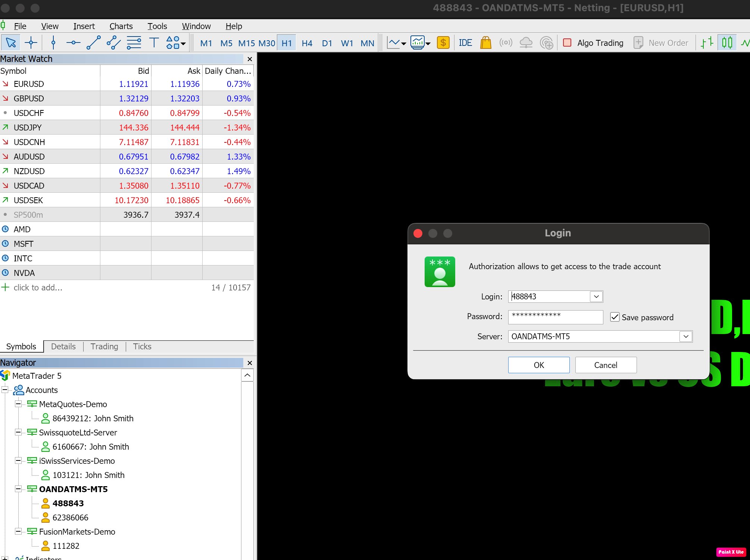Activate the crosshair tool
750x560 pixels.
click(x=31, y=43)
